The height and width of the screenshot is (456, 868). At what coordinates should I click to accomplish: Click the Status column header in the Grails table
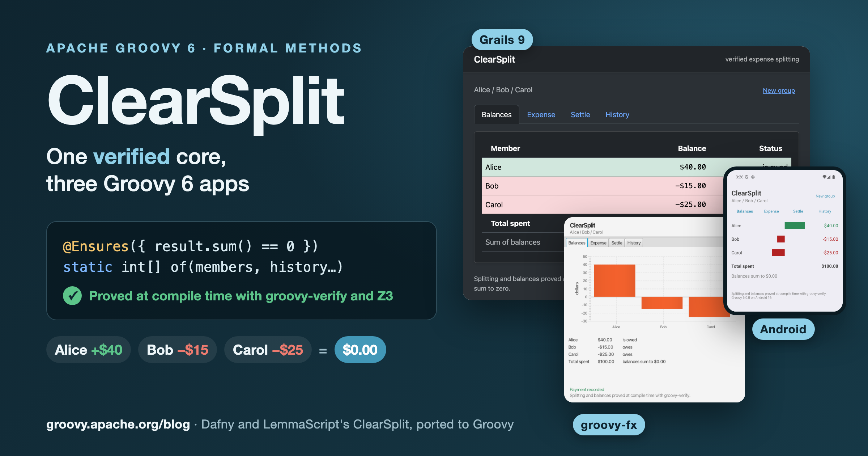770,148
